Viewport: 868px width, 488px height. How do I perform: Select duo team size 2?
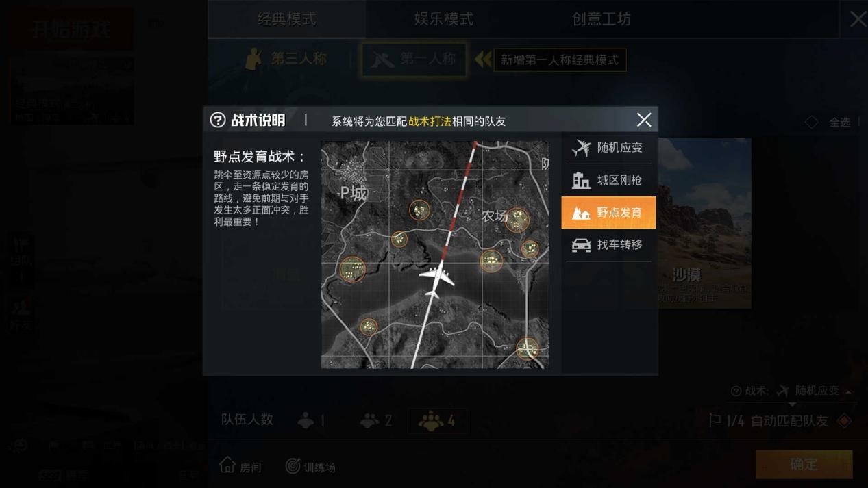point(376,420)
